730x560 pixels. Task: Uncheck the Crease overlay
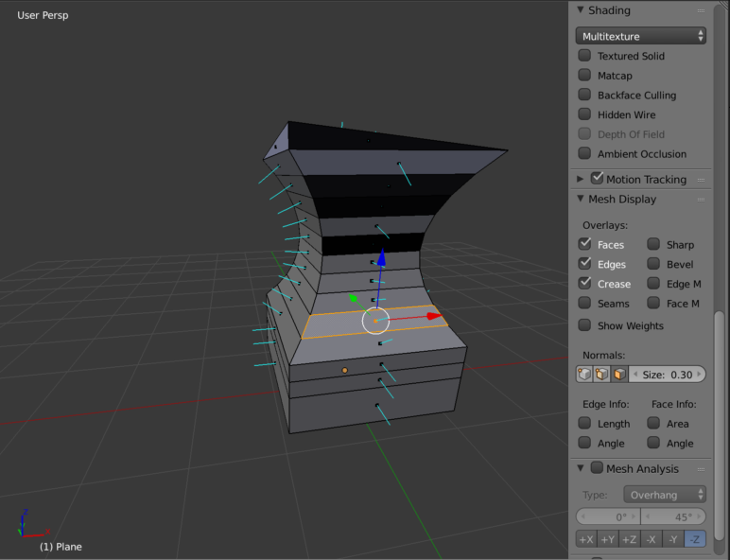coord(584,283)
